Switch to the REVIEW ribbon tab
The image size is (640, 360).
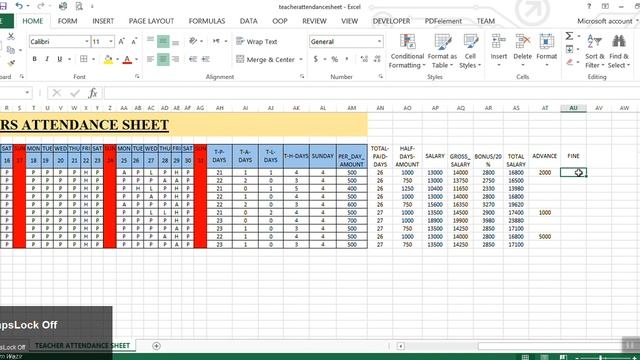(x=314, y=21)
